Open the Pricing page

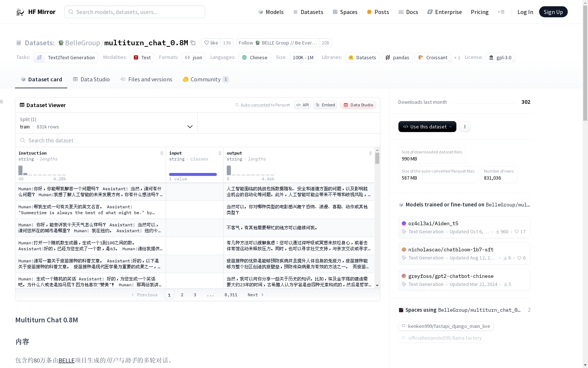coord(480,12)
